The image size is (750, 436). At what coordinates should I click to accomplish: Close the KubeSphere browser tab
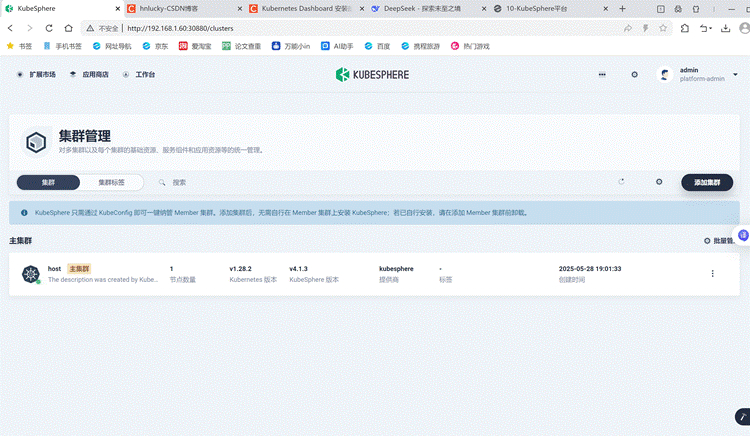coord(118,9)
